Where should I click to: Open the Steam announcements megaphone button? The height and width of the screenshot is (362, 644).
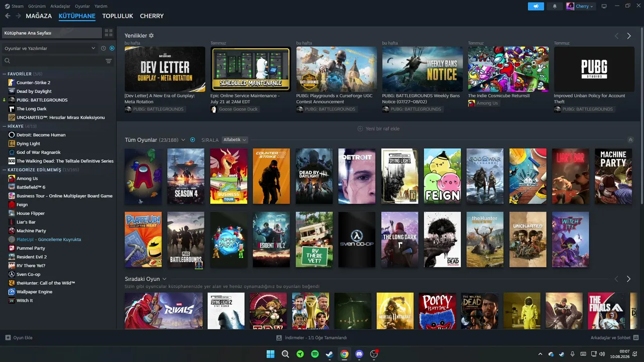(536, 7)
